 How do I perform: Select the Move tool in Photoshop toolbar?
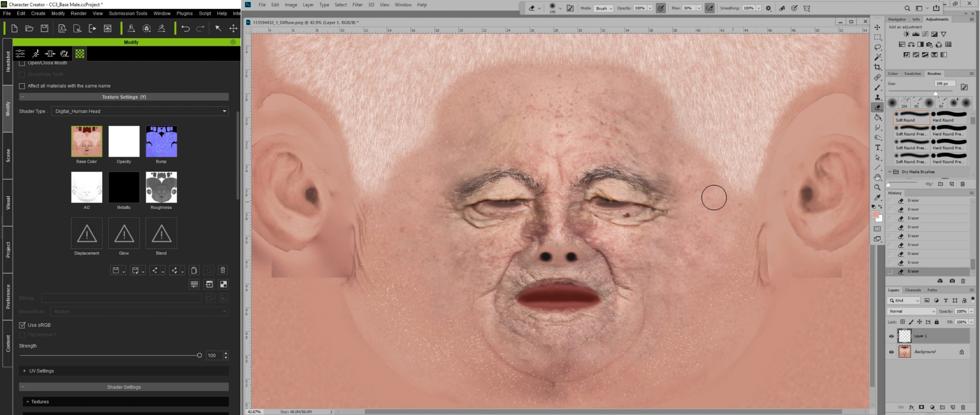tap(877, 27)
